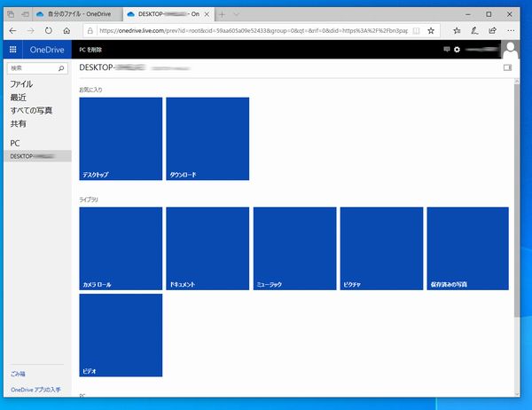Click the share page icon
Image resolution: width=532 pixels, height=410 pixels.
click(493, 31)
